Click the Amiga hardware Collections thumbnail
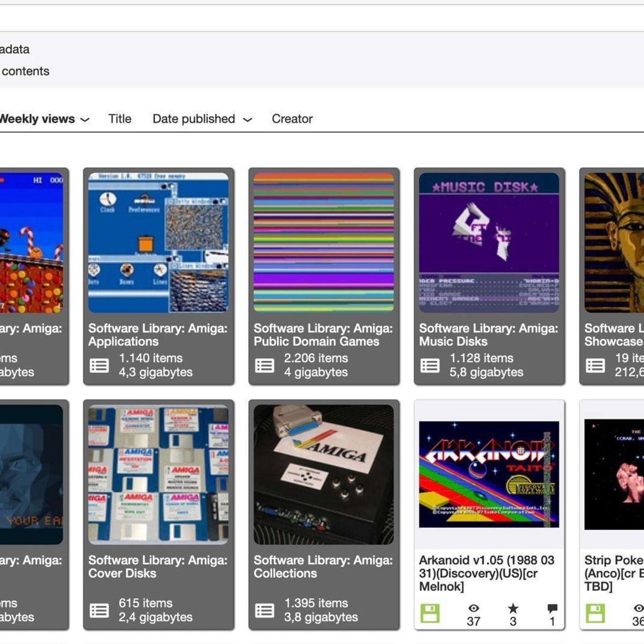This screenshot has height=644, width=644. (x=324, y=474)
